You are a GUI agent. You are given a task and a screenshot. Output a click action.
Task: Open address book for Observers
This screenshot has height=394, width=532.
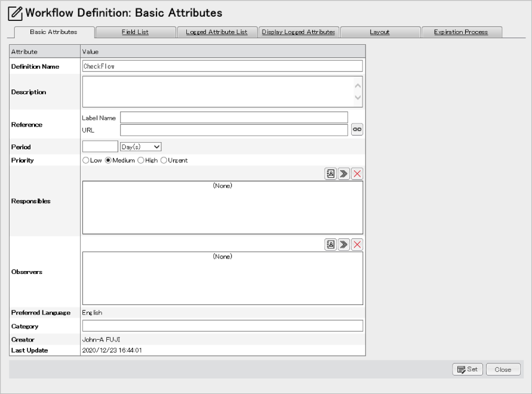[x=330, y=244]
